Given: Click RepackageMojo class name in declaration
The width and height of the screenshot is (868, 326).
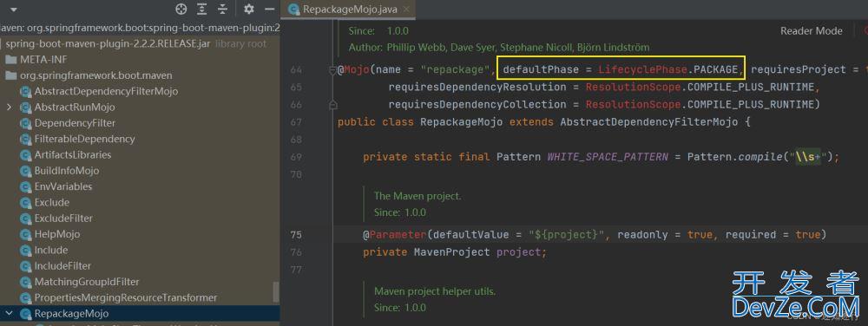Looking at the screenshot, I should coord(462,122).
